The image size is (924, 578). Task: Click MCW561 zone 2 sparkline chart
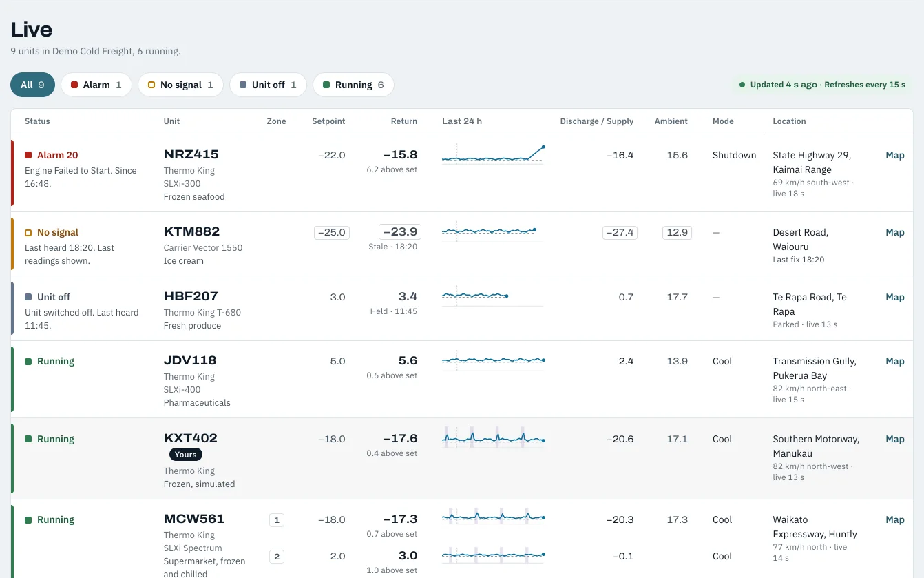(492, 555)
